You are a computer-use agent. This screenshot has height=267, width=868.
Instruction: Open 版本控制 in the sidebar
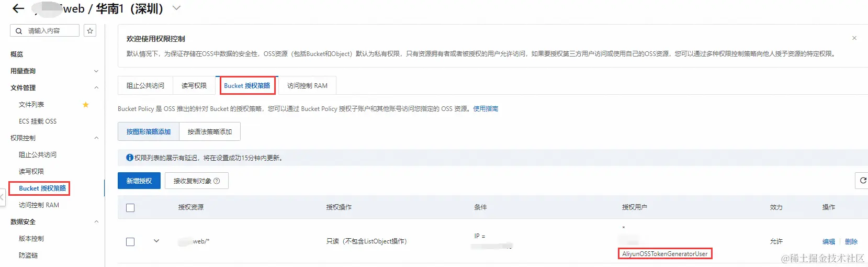coord(31,239)
